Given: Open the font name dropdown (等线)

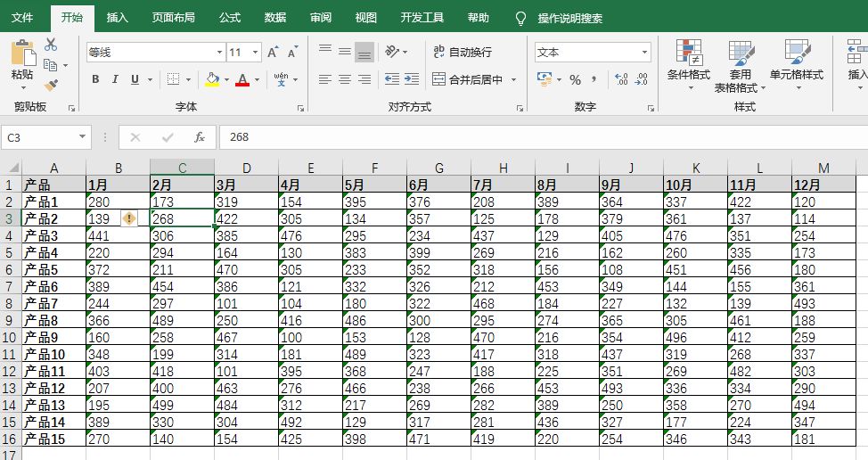Looking at the screenshot, I should [220, 53].
